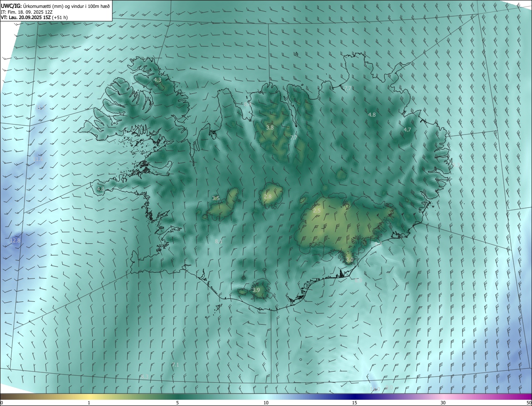Click the 7.1 value over the southern sea
The width and height of the screenshot is (532, 406).
(175, 364)
